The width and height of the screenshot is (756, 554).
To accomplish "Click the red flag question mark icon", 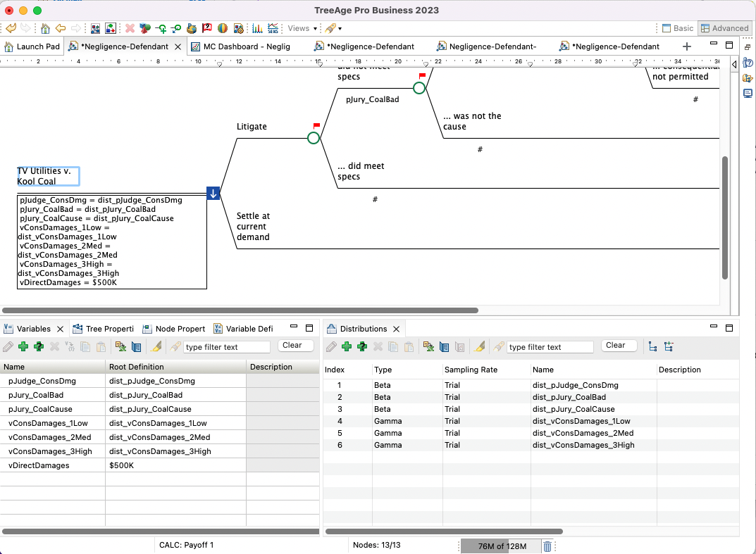I will 207,28.
